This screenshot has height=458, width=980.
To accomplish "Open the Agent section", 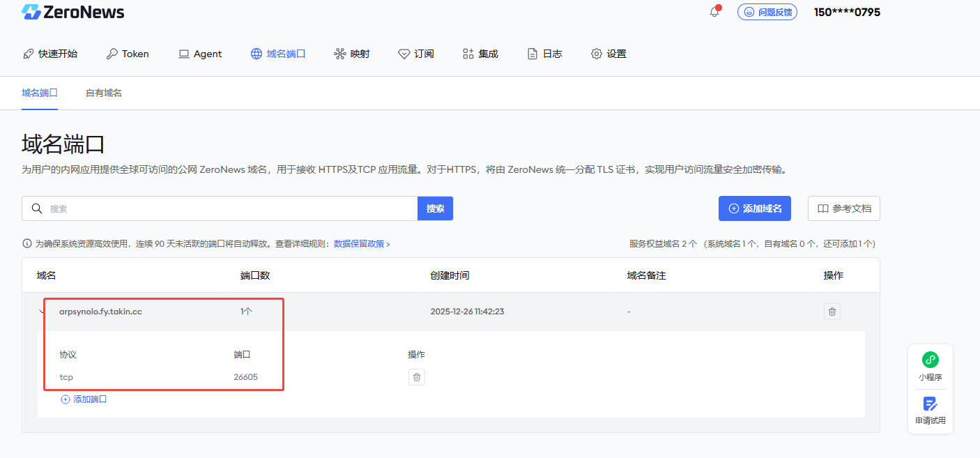I will pos(200,54).
